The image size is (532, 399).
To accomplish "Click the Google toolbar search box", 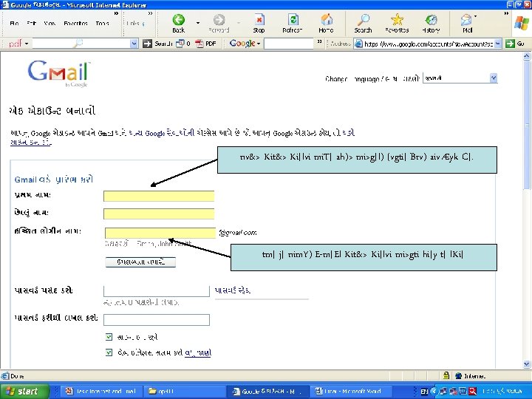I will [289, 44].
